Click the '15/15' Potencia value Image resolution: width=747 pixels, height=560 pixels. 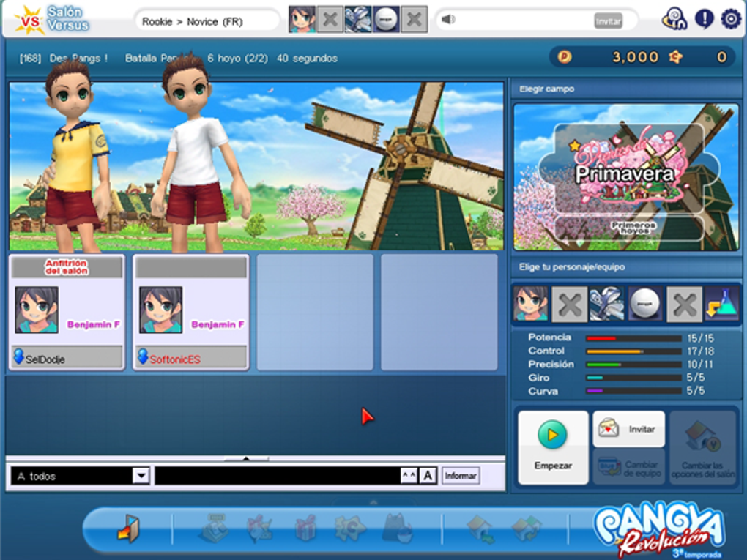tap(700, 338)
